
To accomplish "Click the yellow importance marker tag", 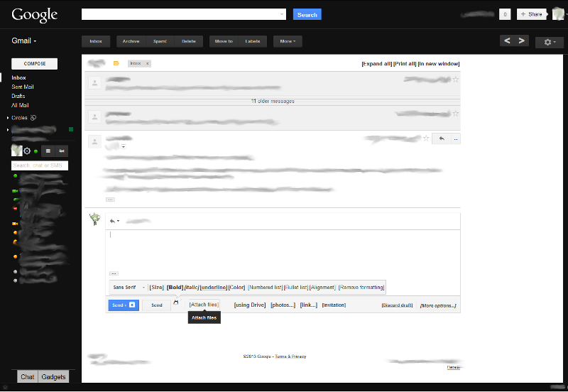I will (x=116, y=63).
